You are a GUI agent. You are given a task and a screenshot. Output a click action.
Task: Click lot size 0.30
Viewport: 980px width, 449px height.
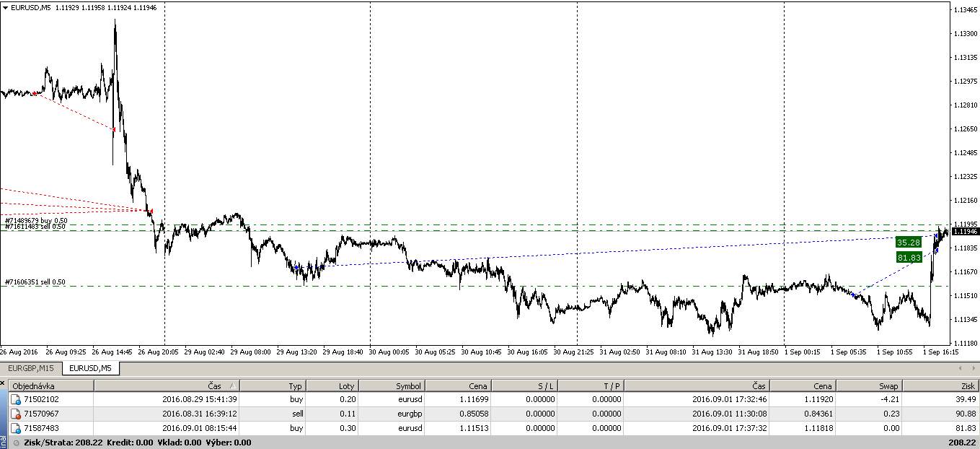coord(347,428)
